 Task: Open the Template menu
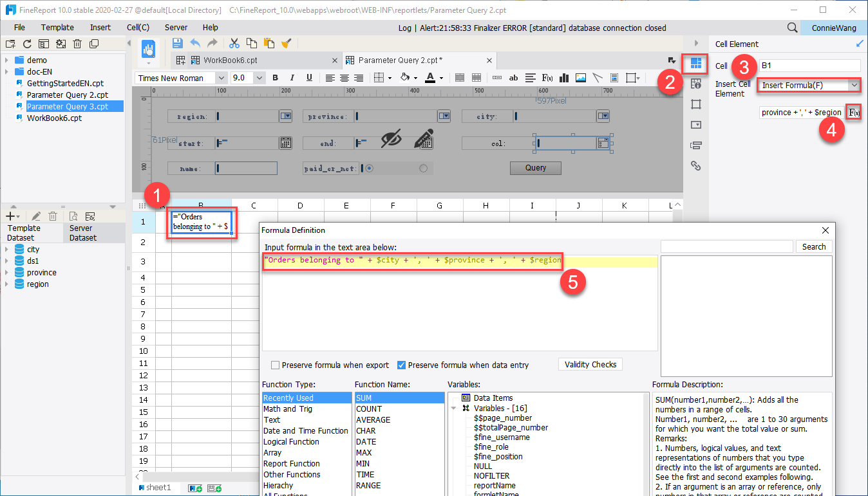coord(57,27)
